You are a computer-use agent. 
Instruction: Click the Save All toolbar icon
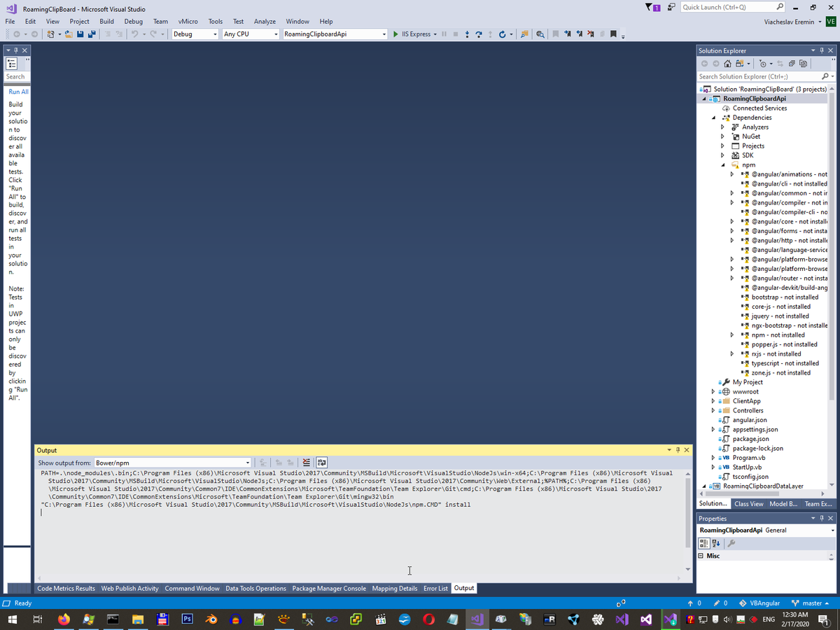pos(92,34)
